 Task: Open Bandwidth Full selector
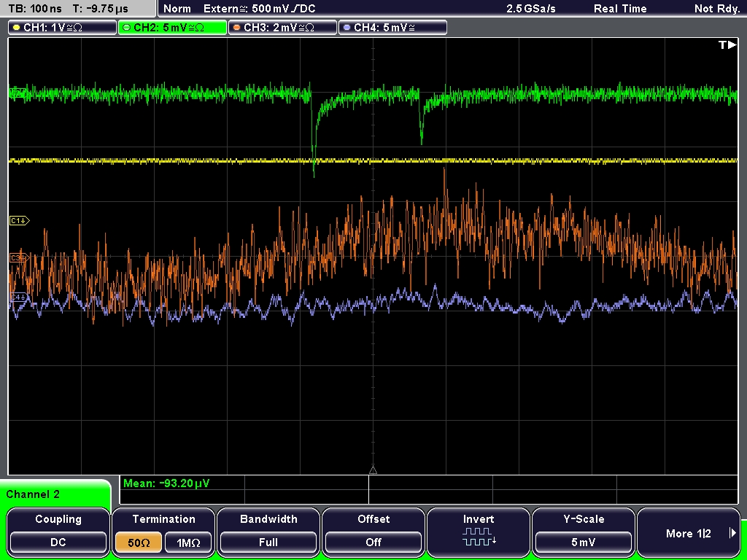pyautogui.click(x=268, y=542)
